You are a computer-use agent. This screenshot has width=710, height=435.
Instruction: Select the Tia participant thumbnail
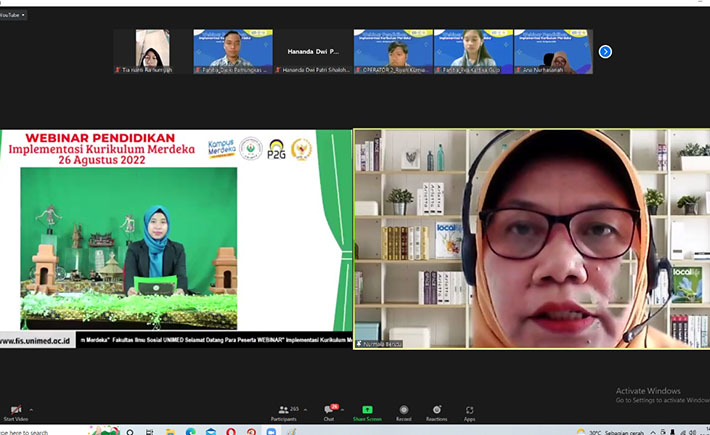153,52
